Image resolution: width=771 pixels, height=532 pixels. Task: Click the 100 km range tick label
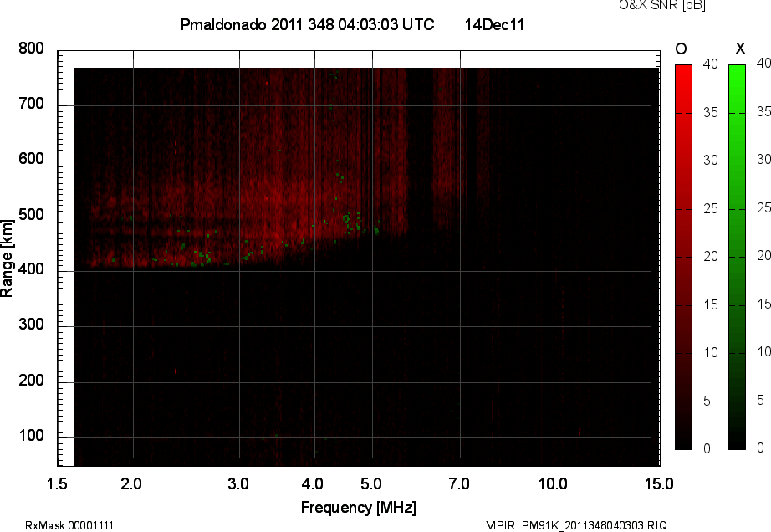(32, 437)
